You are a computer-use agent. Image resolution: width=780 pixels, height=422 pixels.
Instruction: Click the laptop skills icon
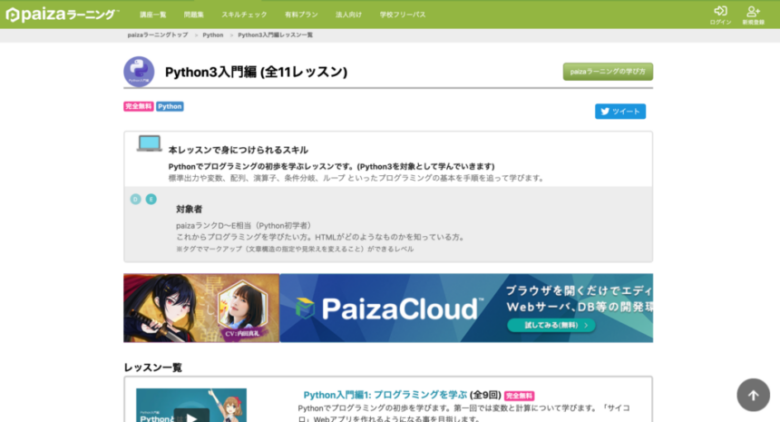point(149,144)
